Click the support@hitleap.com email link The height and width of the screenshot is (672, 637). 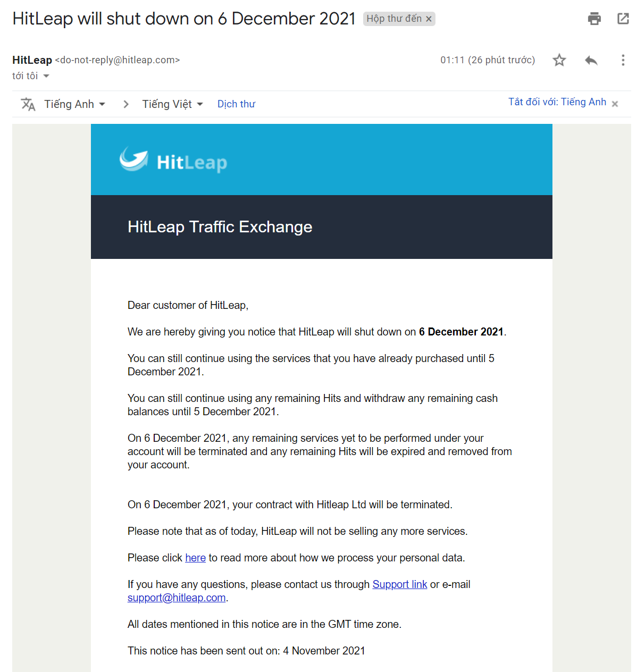pos(177,598)
